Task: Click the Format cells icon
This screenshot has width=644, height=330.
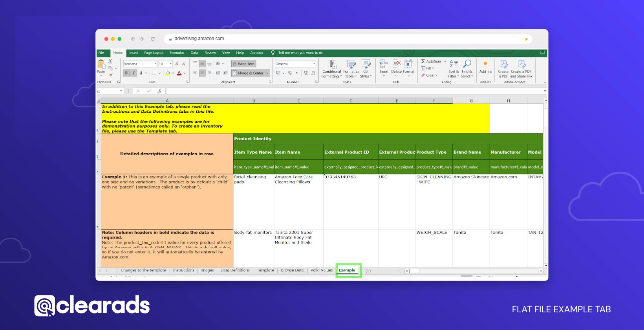Action: pyautogui.click(x=409, y=64)
